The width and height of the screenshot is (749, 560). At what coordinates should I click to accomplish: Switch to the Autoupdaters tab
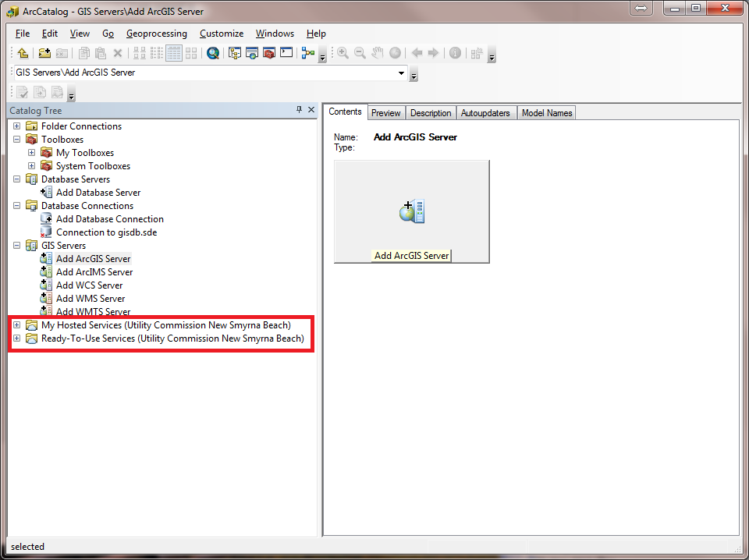(485, 113)
